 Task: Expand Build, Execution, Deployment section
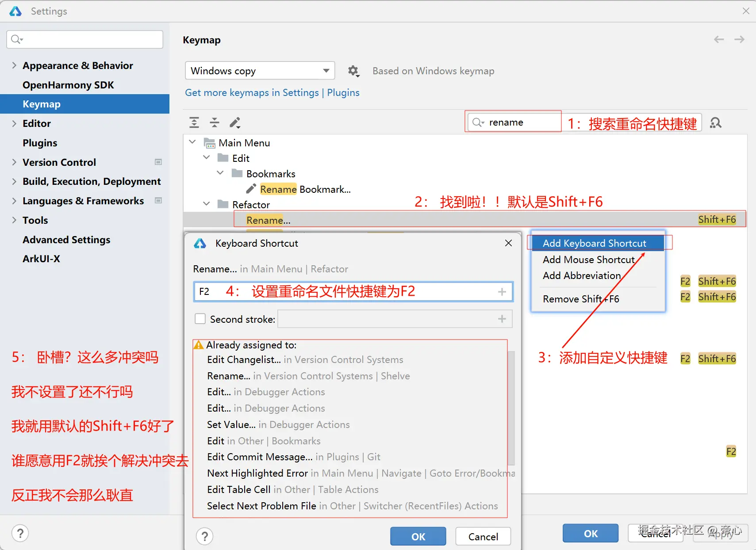(14, 181)
